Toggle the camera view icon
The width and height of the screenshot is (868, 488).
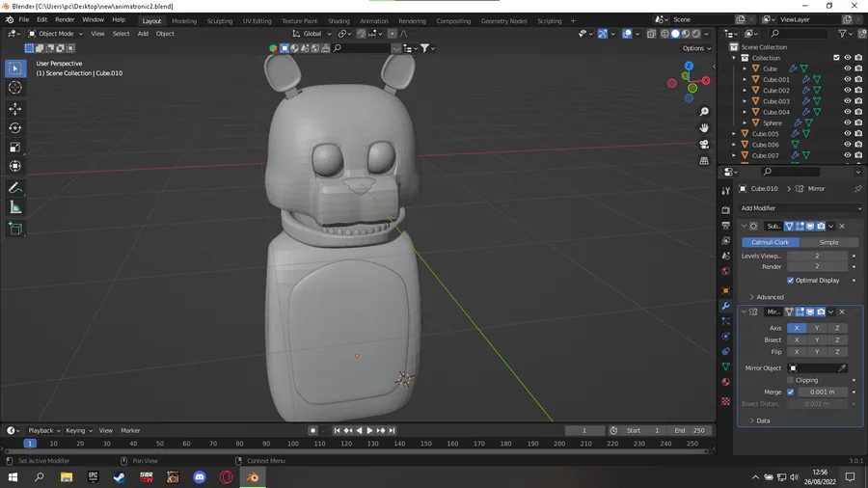tap(704, 145)
